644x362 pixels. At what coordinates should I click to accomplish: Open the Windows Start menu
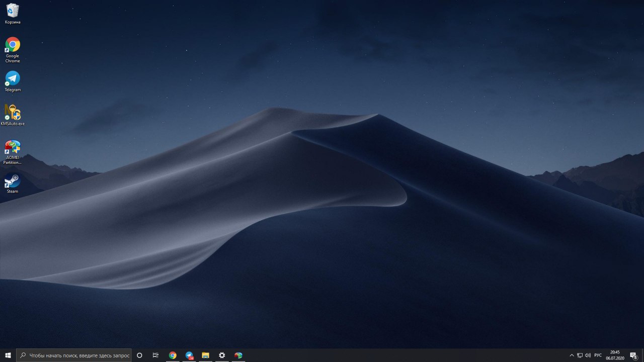tap(8, 355)
